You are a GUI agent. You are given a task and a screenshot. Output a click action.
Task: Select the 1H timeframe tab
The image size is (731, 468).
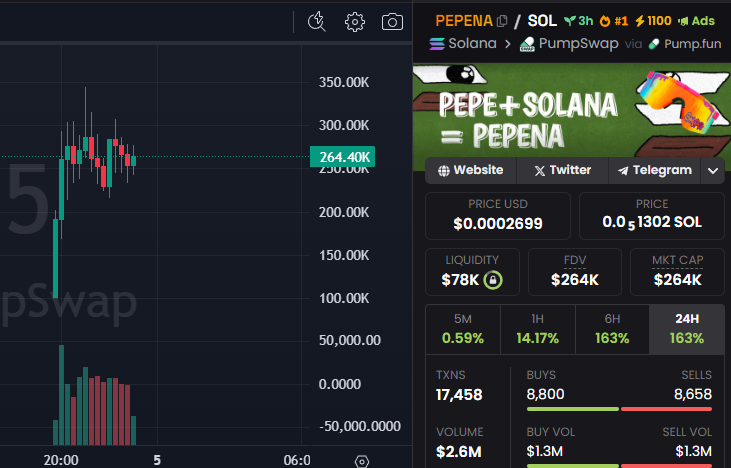click(538, 329)
